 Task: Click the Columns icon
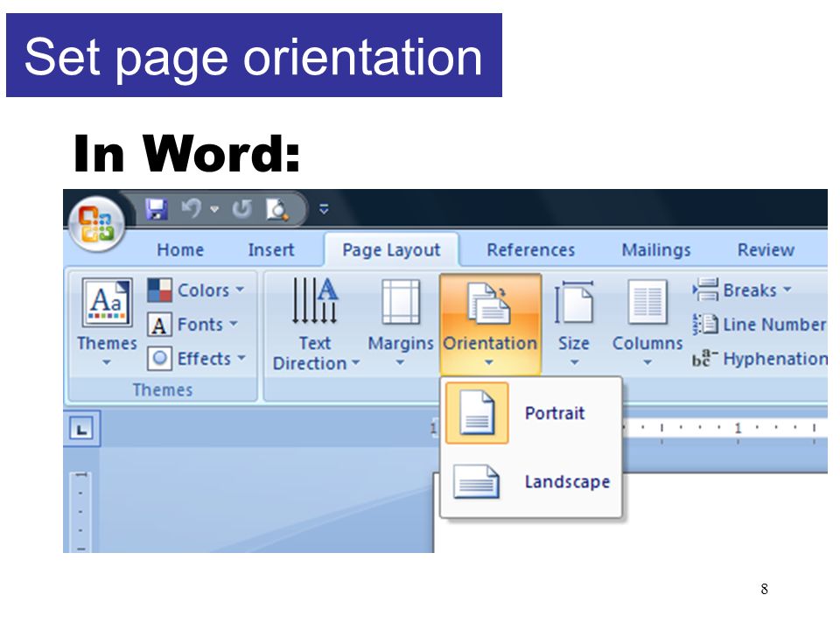click(x=647, y=302)
